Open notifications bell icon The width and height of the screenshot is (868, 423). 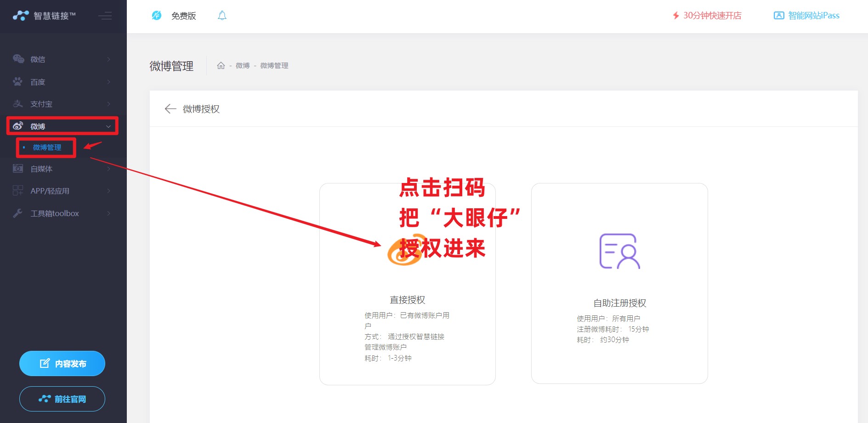point(222,16)
